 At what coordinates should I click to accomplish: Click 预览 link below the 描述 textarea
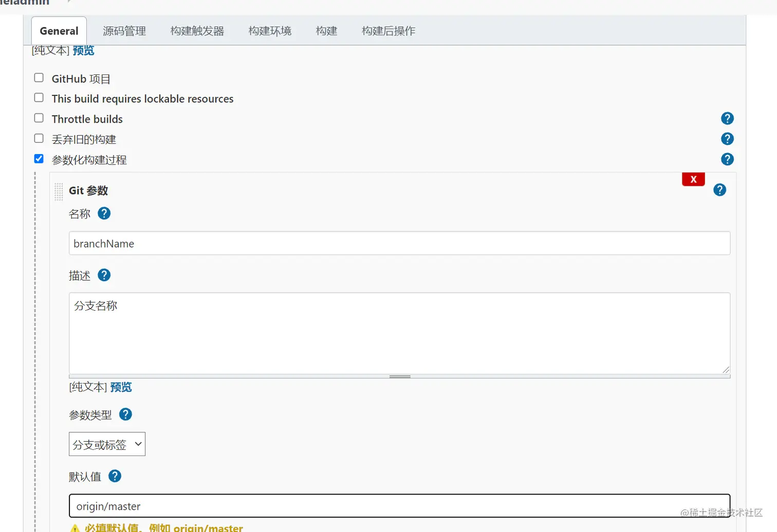[121, 387]
